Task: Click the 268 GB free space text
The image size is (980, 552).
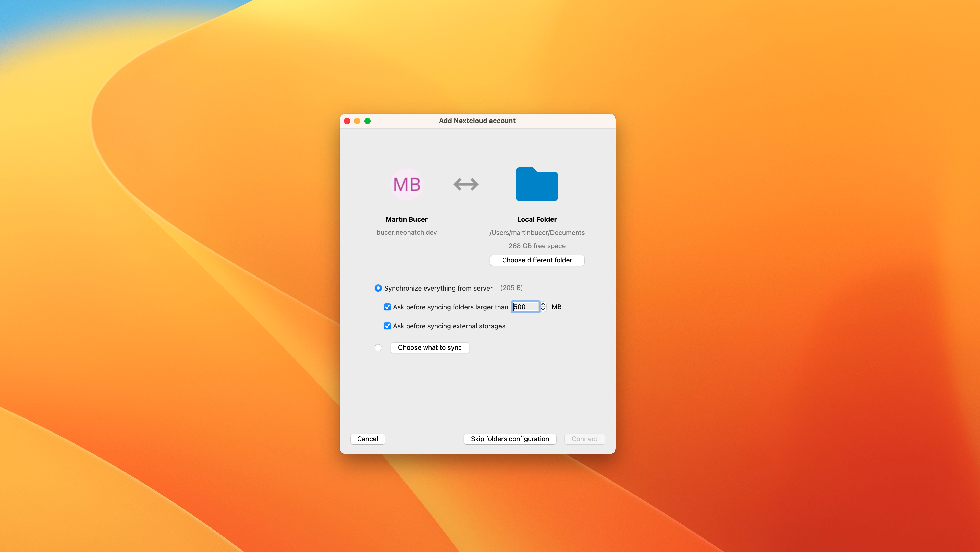Action: 537,246
